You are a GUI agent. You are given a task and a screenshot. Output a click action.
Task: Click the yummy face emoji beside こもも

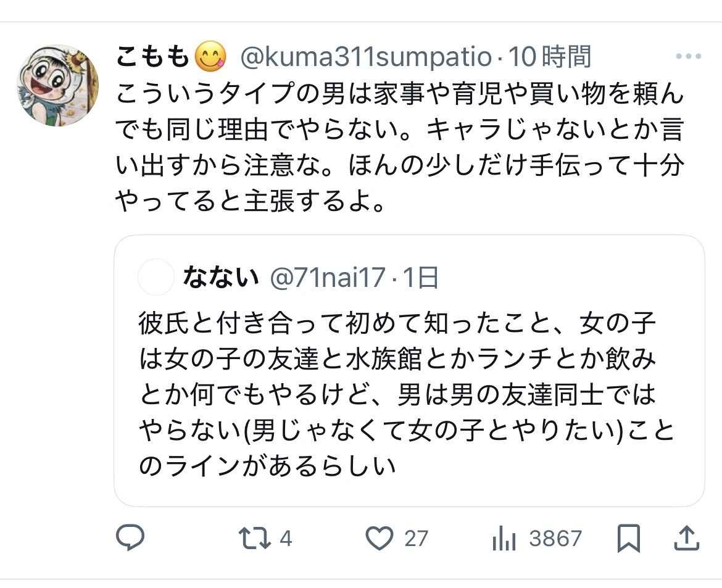coord(210,57)
